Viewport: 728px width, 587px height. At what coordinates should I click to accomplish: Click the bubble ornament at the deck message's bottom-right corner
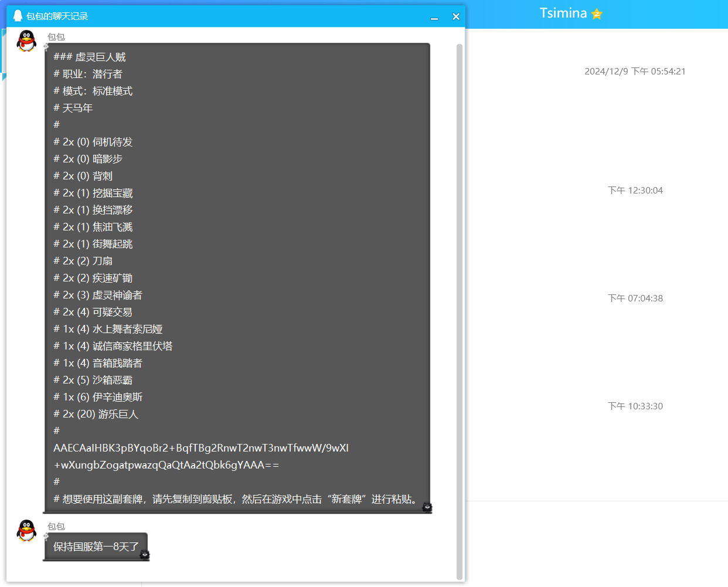[x=427, y=507]
